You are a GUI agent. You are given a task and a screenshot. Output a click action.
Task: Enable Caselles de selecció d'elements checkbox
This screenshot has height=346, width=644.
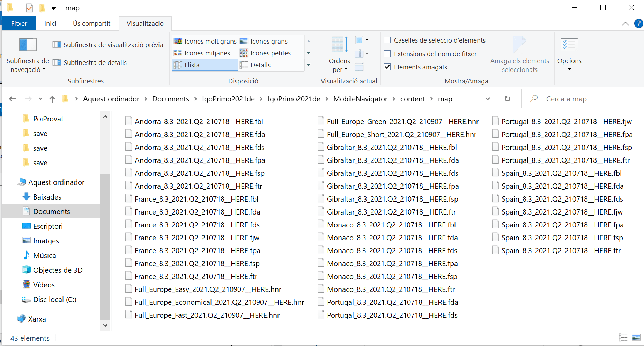point(387,40)
